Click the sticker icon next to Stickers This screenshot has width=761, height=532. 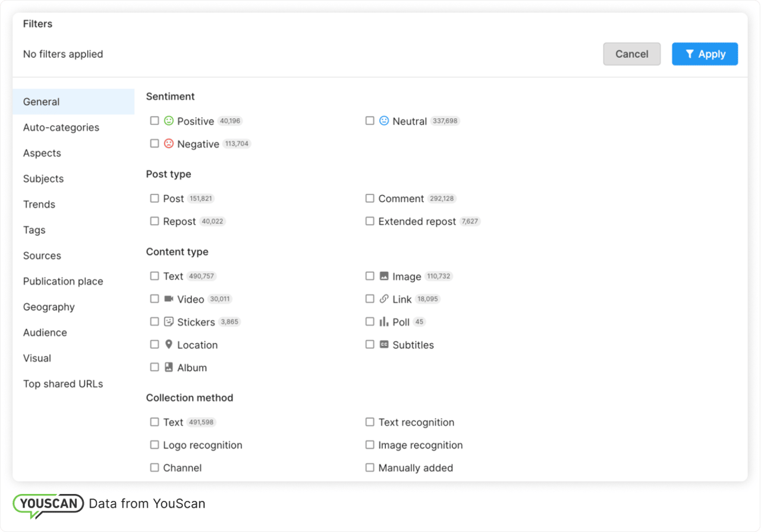pyautogui.click(x=169, y=322)
